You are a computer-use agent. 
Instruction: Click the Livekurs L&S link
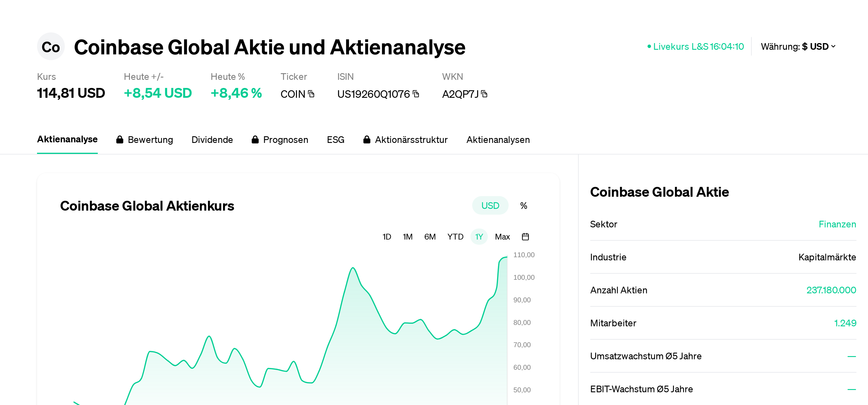click(698, 47)
